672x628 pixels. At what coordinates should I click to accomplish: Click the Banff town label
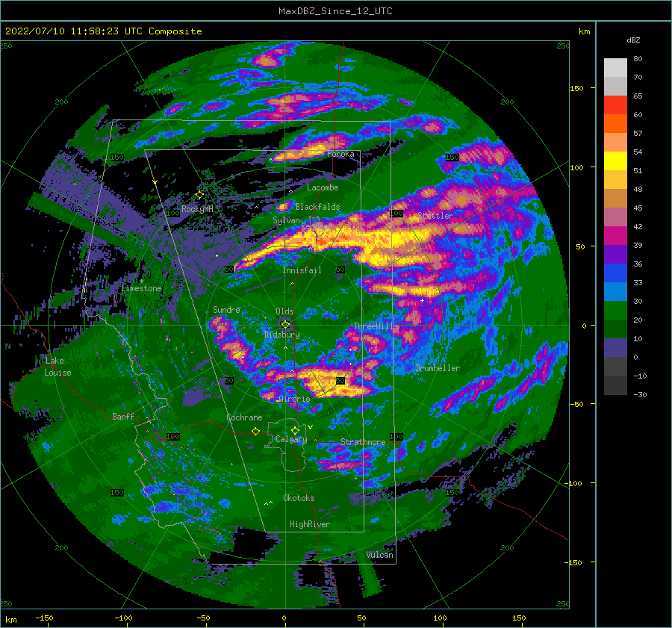[x=123, y=416]
